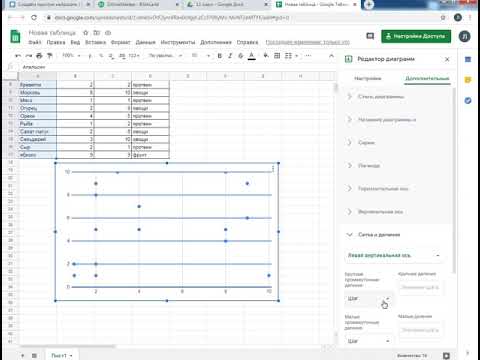Close the chart editor panel

[447, 59]
